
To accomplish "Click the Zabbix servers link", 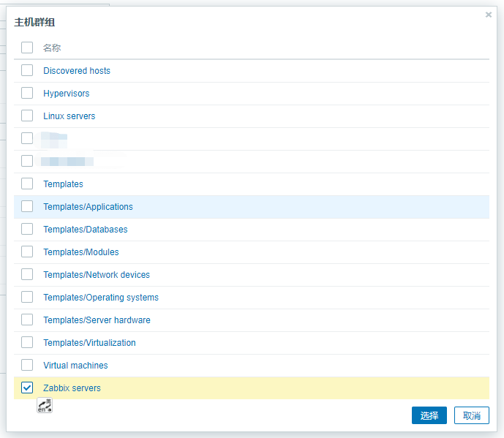I will pyautogui.click(x=72, y=388).
